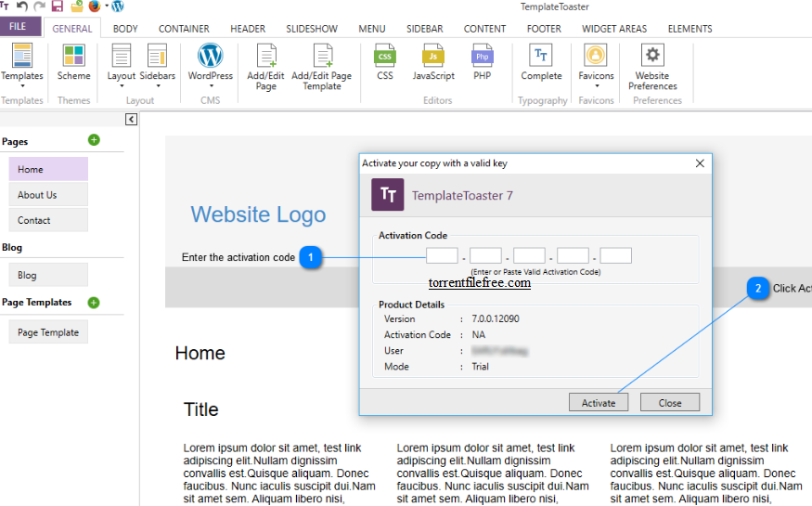Click the Save icon in title bar
812x506 pixels.
[x=57, y=6]
